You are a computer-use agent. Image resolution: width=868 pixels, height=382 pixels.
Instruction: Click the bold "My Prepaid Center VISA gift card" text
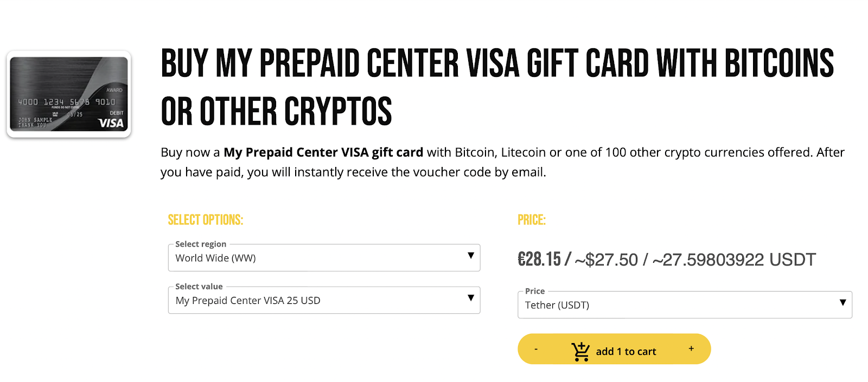(323, 152)
